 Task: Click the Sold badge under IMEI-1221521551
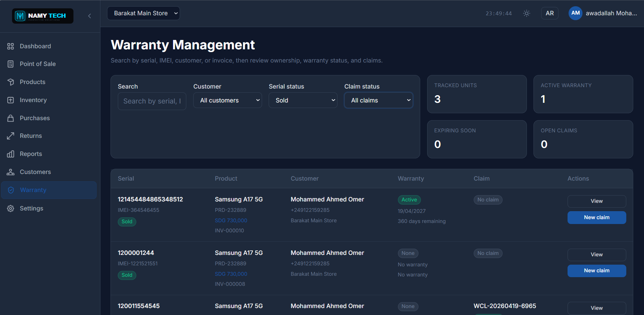click(x=127, y=275)
